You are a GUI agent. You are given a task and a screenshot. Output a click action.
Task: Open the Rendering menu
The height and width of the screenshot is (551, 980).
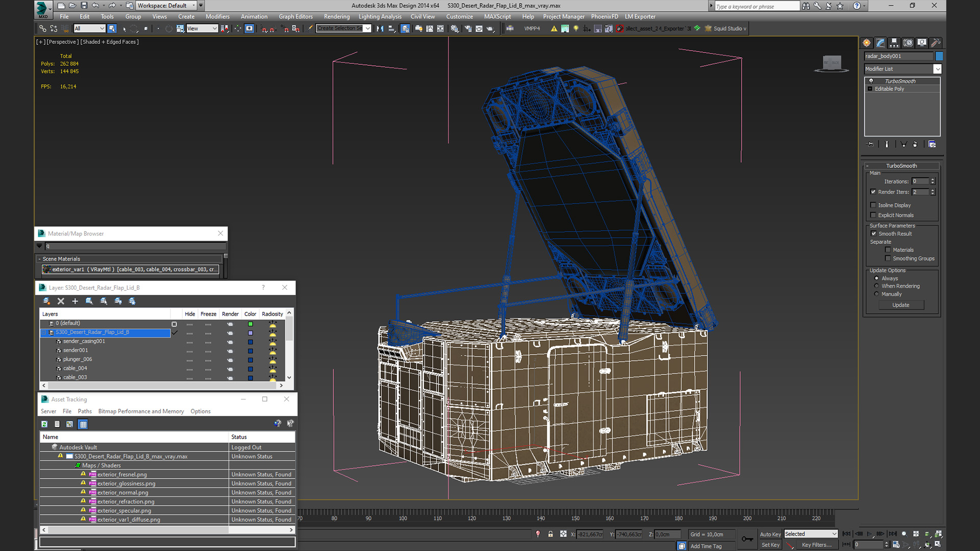coord(336,17)
